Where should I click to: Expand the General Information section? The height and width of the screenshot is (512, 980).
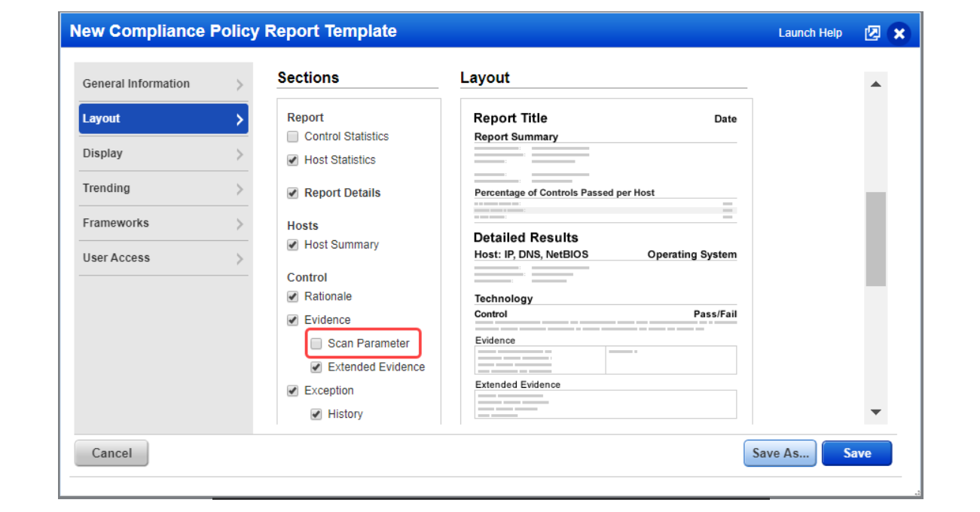click(x=163, y=84)
